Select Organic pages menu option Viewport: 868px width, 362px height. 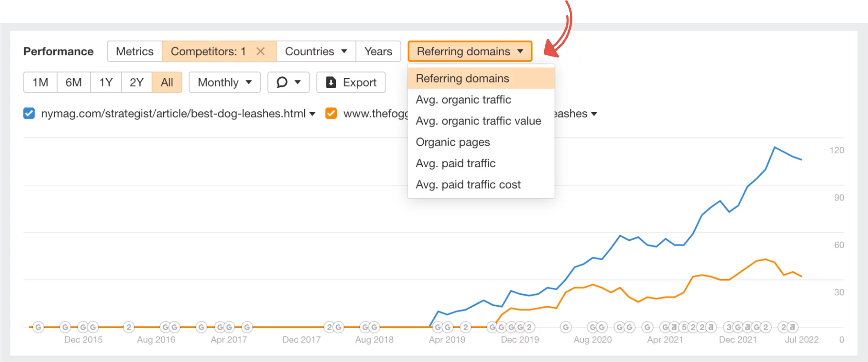tap(453, 142)
